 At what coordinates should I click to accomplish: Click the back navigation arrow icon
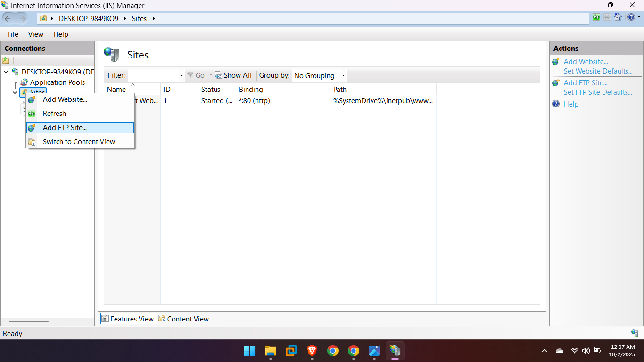pos(8,18)
